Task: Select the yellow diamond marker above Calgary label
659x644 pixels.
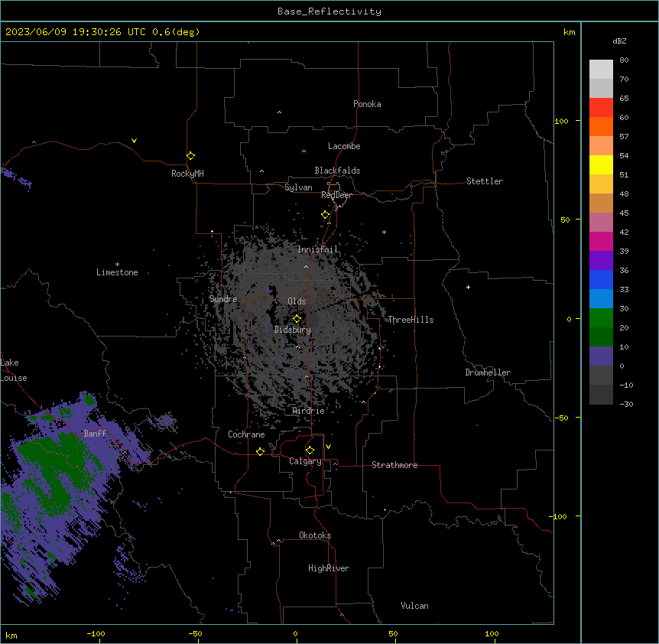Action: pyautogui.click(x=310, y=450)
